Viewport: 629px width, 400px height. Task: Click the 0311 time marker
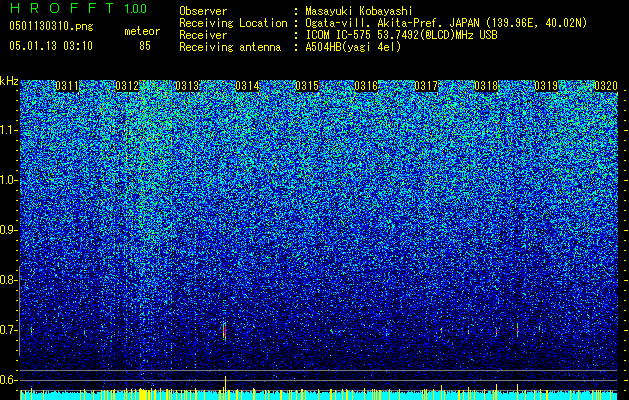(67, 86)
